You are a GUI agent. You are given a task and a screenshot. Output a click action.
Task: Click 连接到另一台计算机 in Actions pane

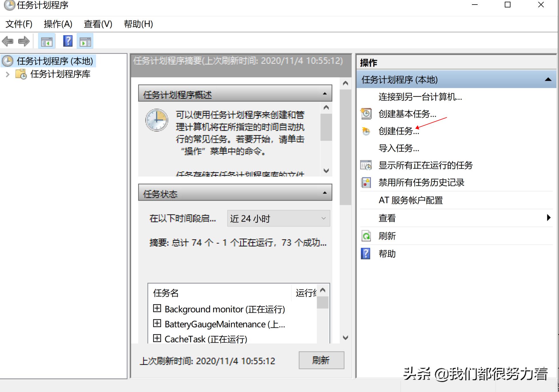420,97
